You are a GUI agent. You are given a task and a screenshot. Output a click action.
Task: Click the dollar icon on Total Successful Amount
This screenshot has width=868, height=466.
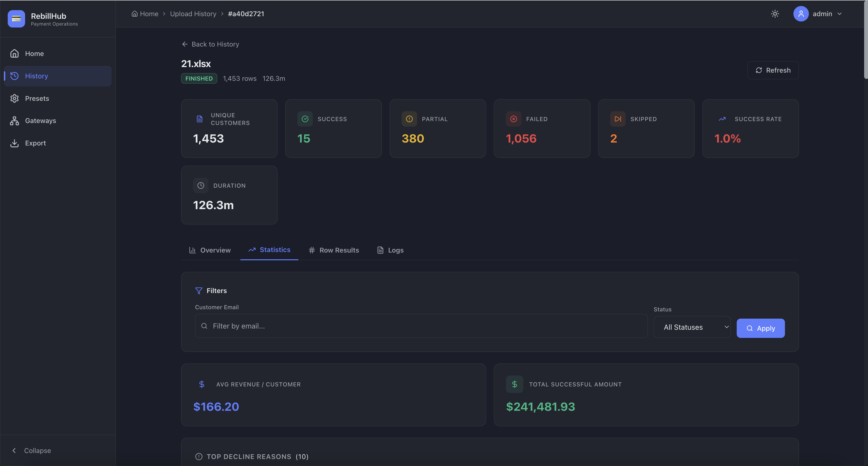[515, 384]
